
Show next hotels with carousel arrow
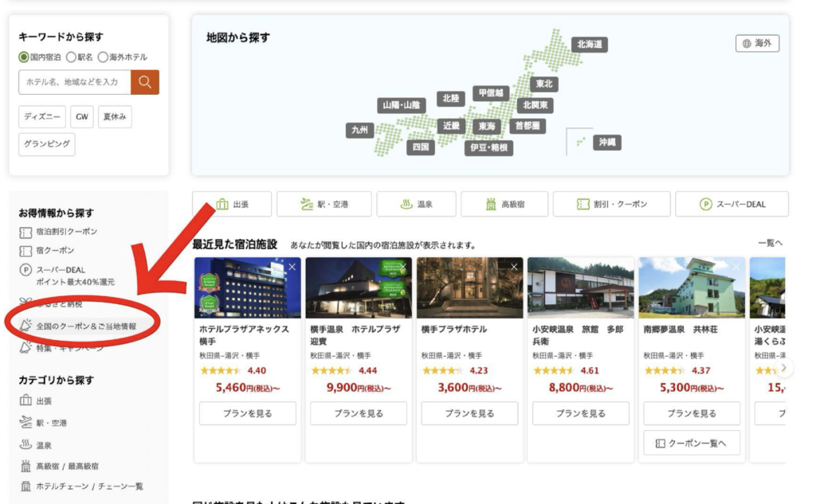tap(784, 367)
